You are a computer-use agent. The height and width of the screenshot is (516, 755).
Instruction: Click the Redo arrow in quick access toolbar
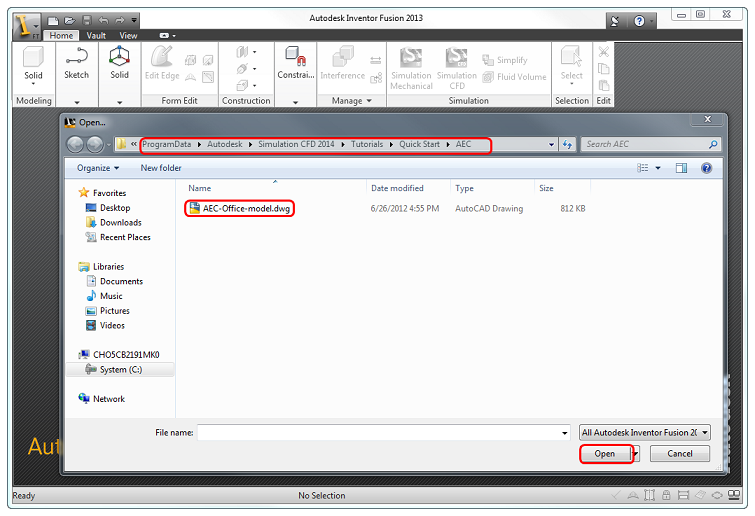click(x=119, y=21)
